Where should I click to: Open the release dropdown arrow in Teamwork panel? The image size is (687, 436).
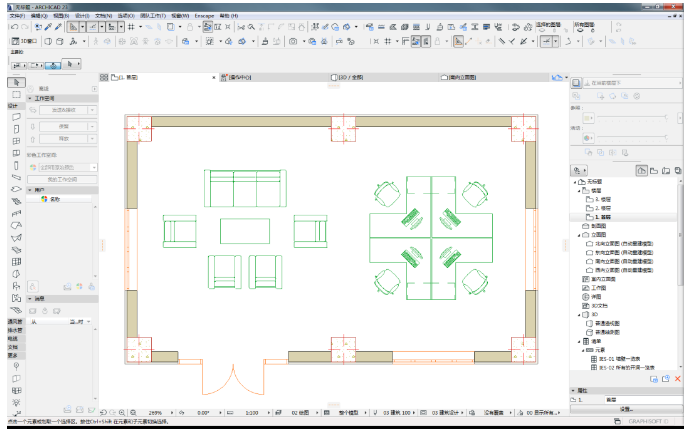(92, 138)
